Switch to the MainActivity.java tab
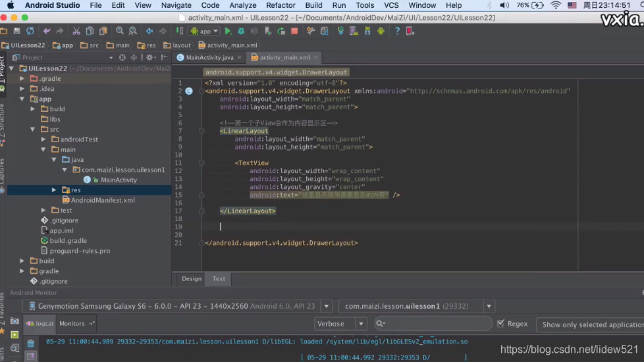Screen dimensions: 644x362 [209, 57]
